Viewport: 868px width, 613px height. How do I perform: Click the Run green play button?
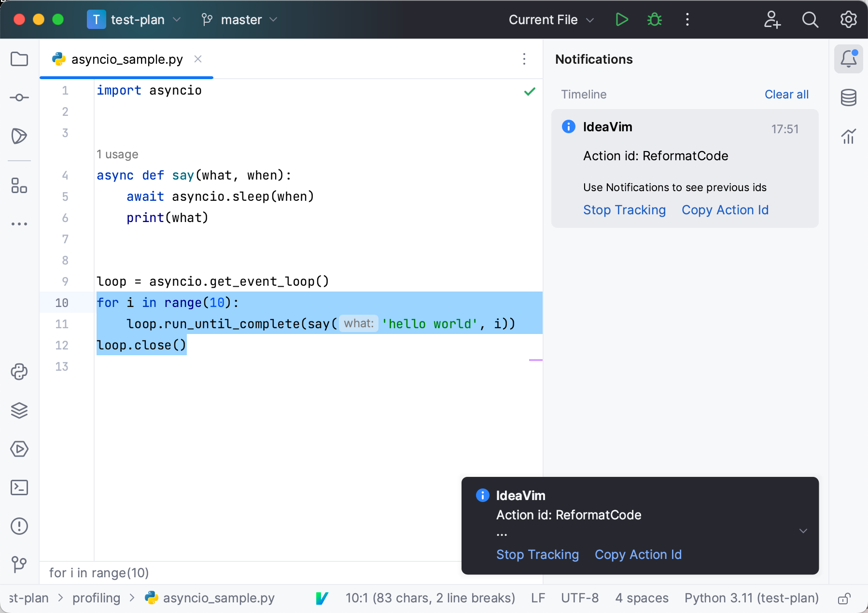[622, 20]
